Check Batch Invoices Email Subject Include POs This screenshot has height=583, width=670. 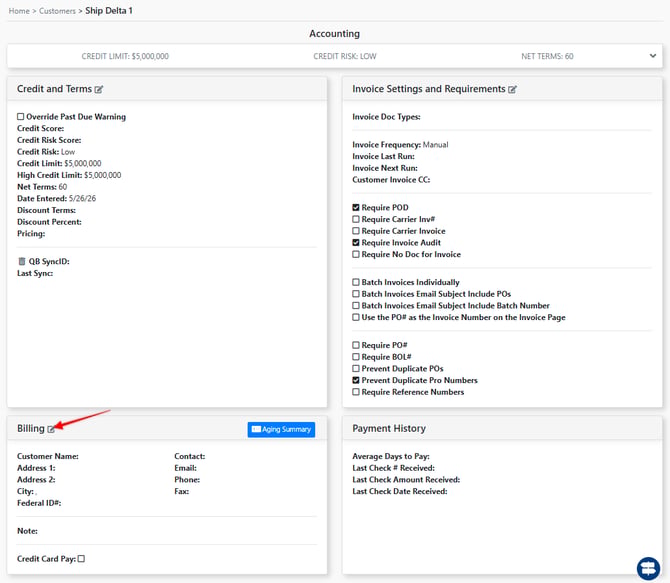point(356,294)
